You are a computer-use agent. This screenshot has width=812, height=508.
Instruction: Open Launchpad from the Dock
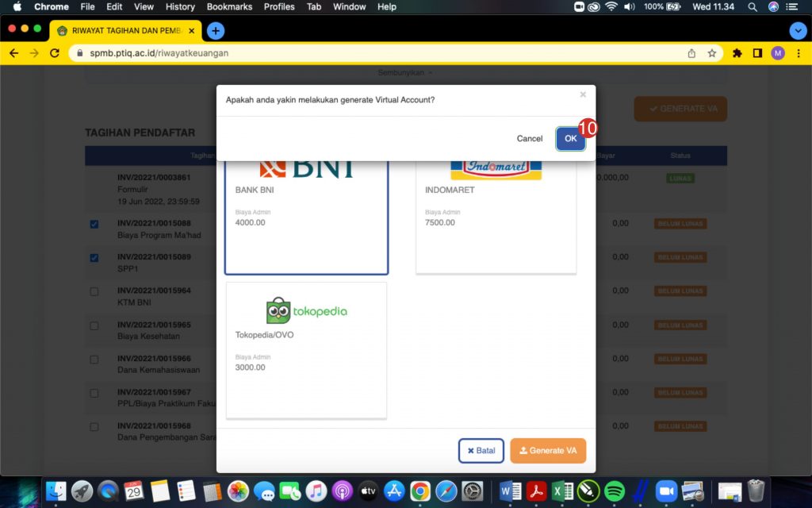[x=82, y=491]
